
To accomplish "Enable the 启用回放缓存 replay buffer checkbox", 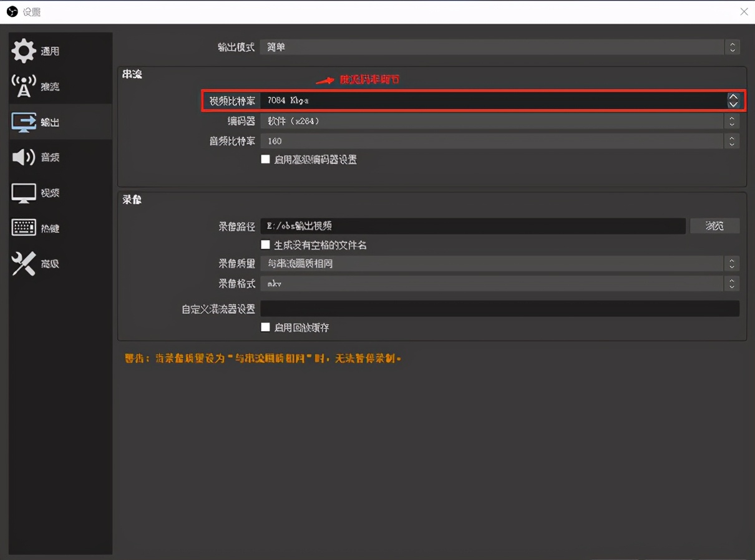I will (265, 327).
